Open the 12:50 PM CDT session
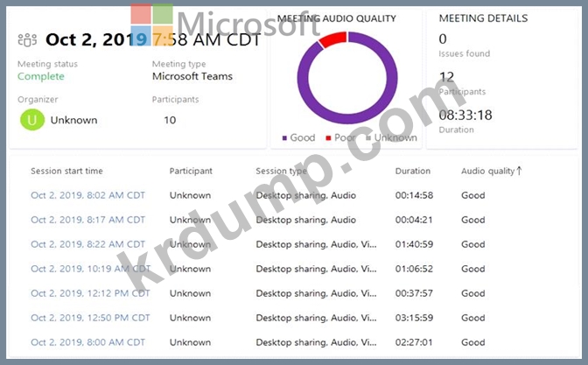This screenshot has height=365, width=588. tap(90, 319)
